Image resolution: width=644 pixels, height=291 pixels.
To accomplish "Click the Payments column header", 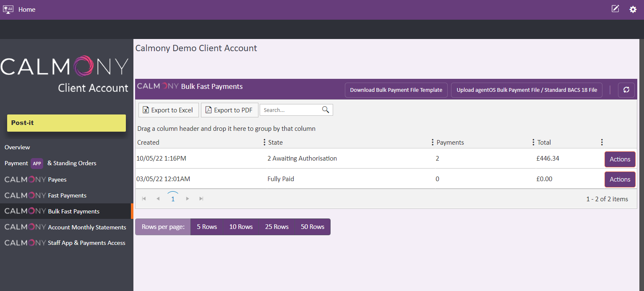I will click(x=450, y=142).
